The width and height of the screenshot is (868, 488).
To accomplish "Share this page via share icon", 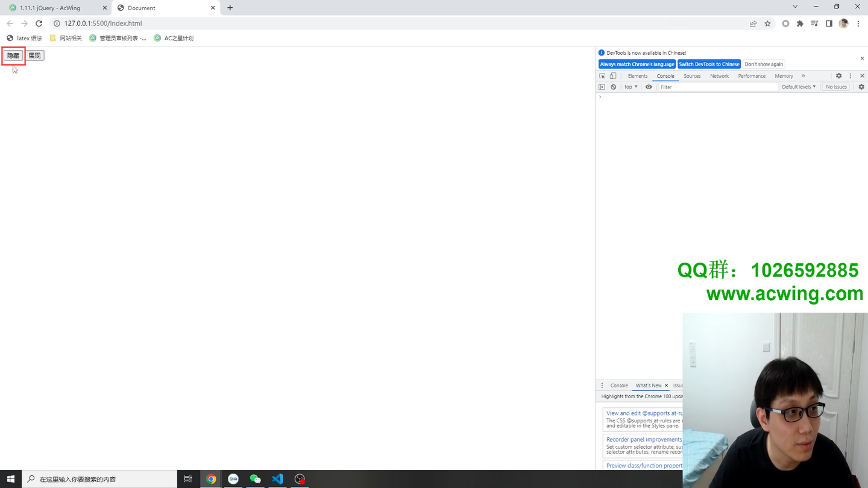I will coord(753,23).
